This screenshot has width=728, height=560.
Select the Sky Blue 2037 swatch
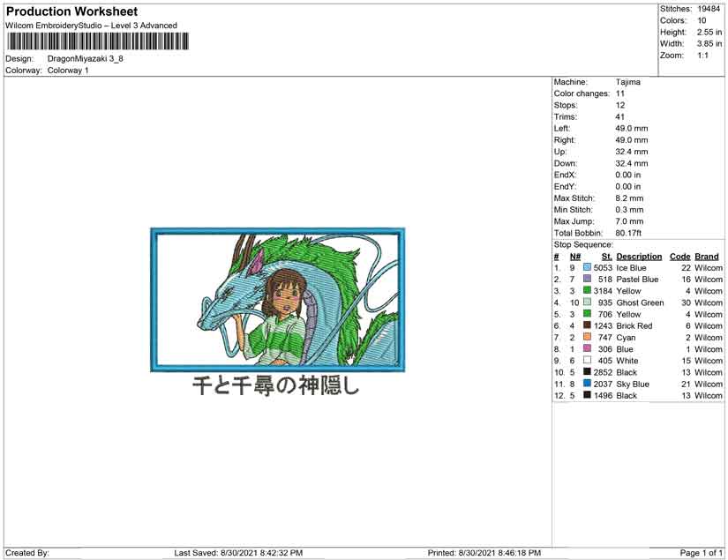point(587,384)
